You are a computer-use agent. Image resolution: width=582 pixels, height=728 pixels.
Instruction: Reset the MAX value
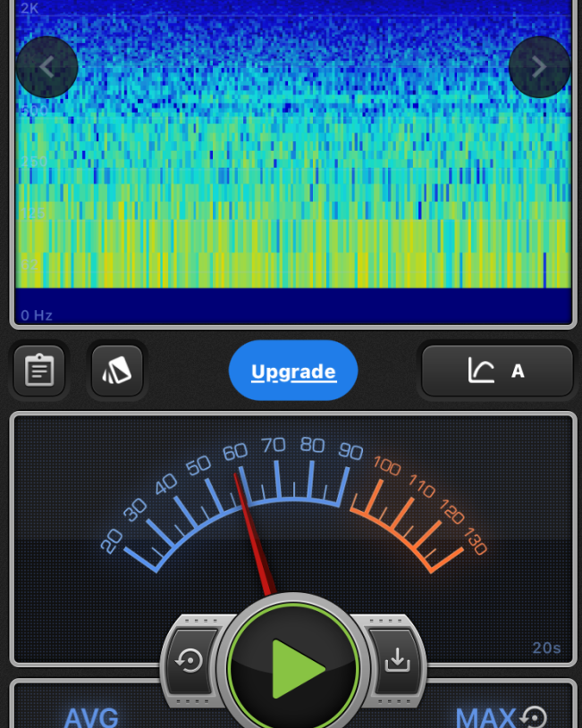coord(534,716)
